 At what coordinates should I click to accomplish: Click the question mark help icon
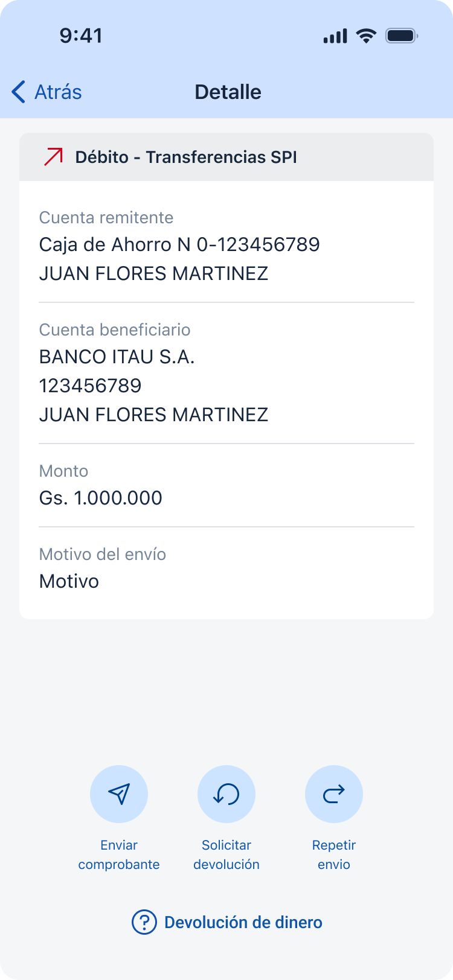[144, 922]
